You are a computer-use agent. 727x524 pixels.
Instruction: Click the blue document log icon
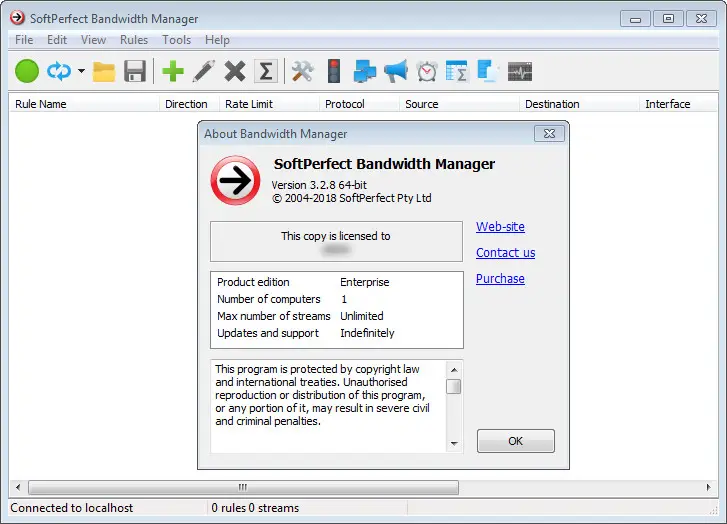pyautogui.click(x=488, y=71)
